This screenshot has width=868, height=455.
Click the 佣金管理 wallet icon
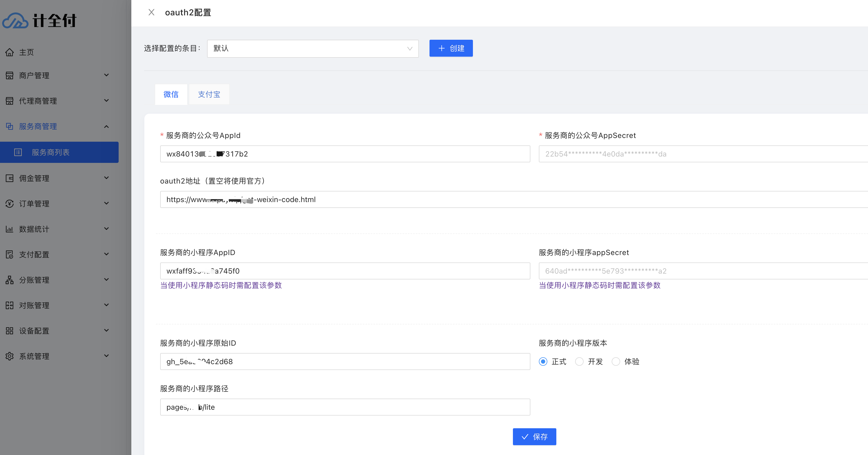click(x=10, y=178)
